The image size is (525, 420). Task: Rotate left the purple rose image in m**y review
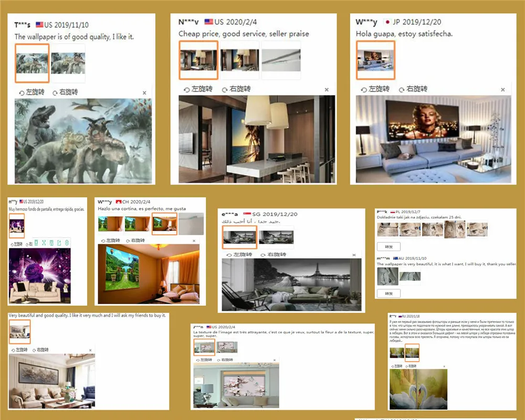pos(16,244)
